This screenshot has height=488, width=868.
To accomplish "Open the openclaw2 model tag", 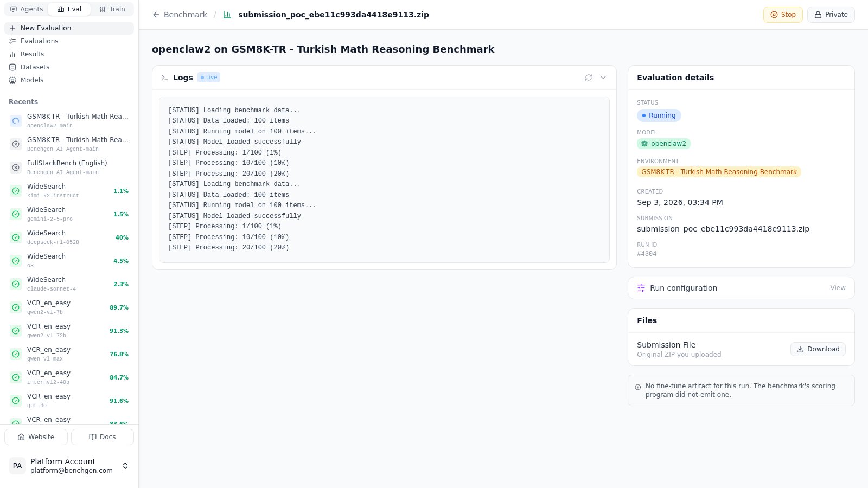I will pyautogui.click(x=663, y=144).
